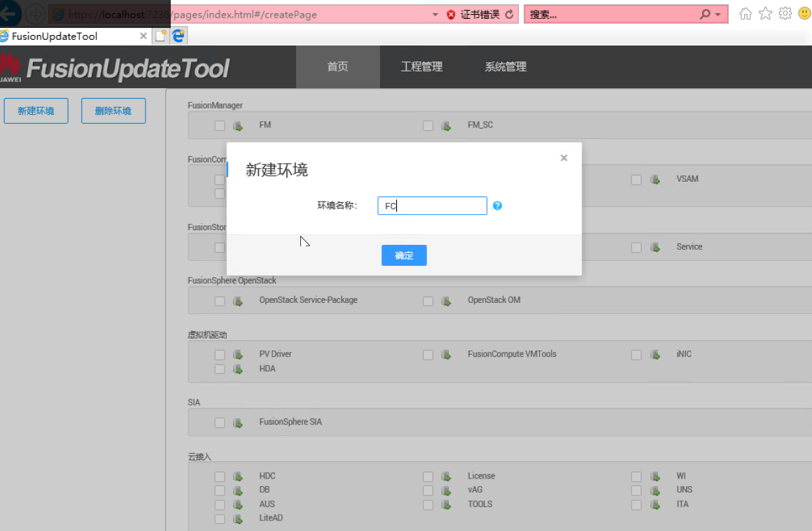Screen dimensions: 812x531
Task: Click the package icon next to OpenStack Service-Package
Action: pyautogui.click(x=238, y=302)
